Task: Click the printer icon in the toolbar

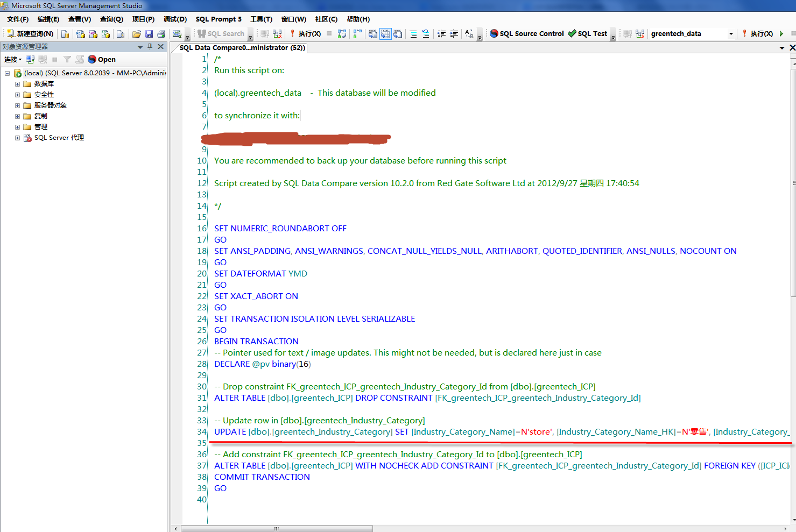Action: point(161,34)
